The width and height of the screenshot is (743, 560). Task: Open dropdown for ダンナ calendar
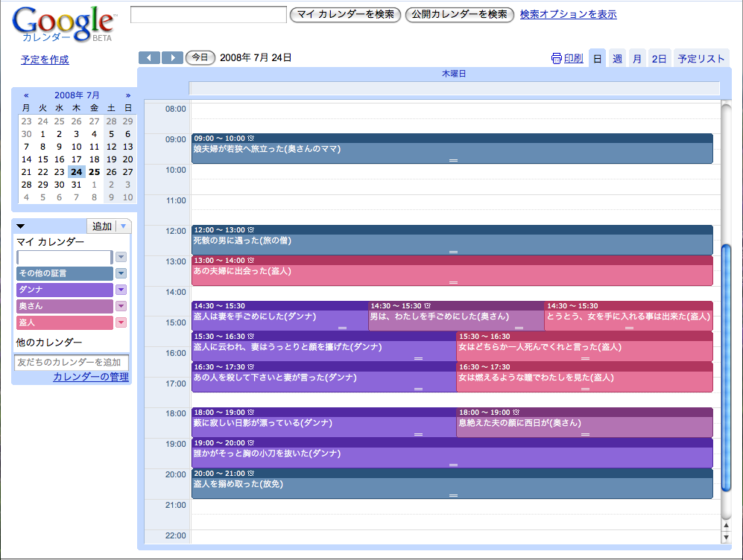[x=121, y=290]
